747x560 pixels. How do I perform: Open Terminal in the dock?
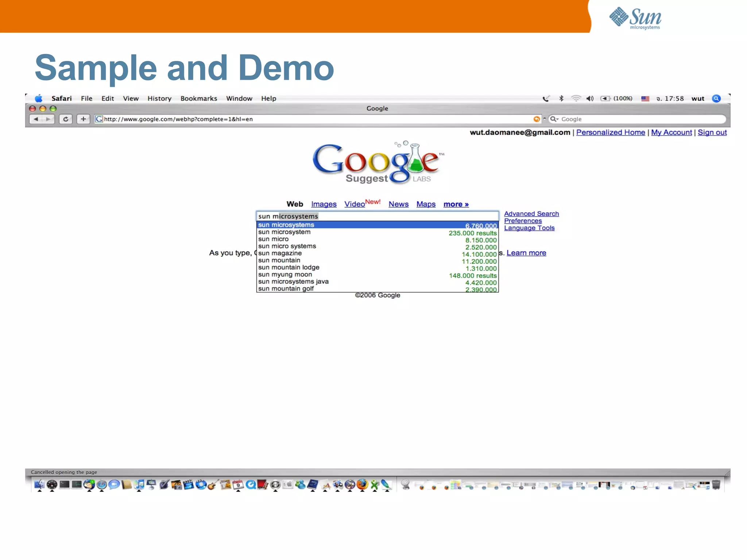65,484
